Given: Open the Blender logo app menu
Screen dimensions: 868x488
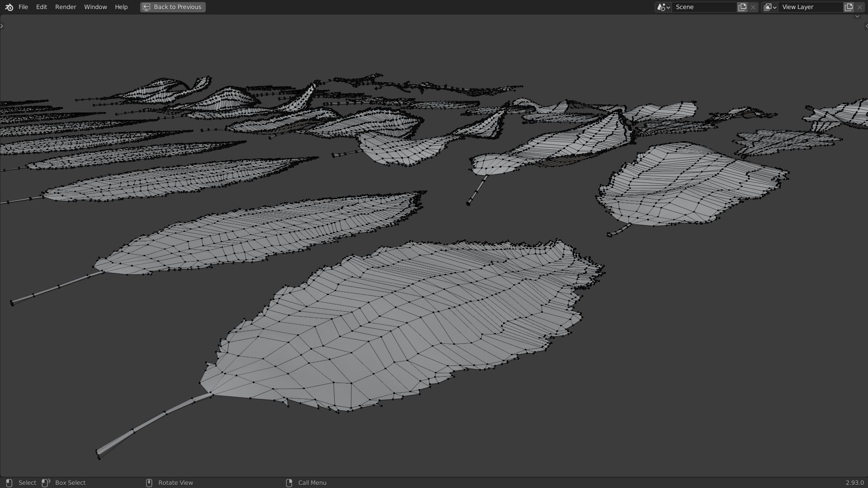Looking at the screenshot, I should (9, 7).
